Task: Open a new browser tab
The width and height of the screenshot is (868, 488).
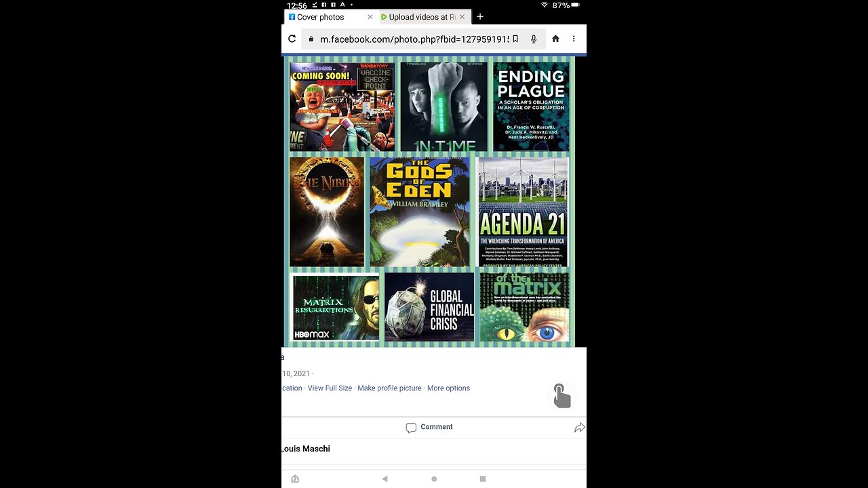Action: pos(480,17)
